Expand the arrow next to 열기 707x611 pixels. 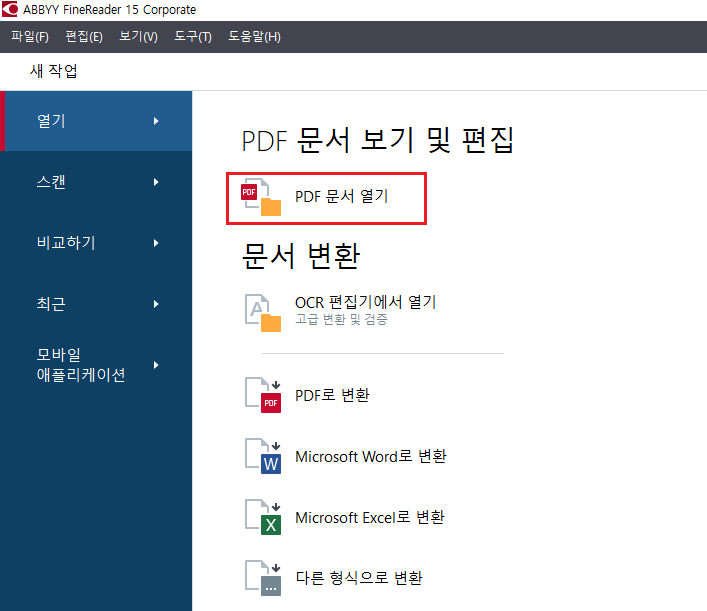tap(156, 121)
